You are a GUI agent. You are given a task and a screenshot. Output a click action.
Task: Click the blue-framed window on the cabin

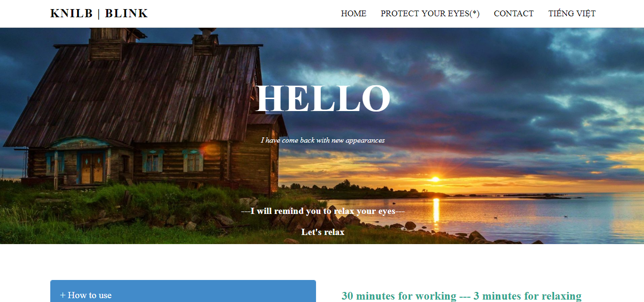[153, 162]
